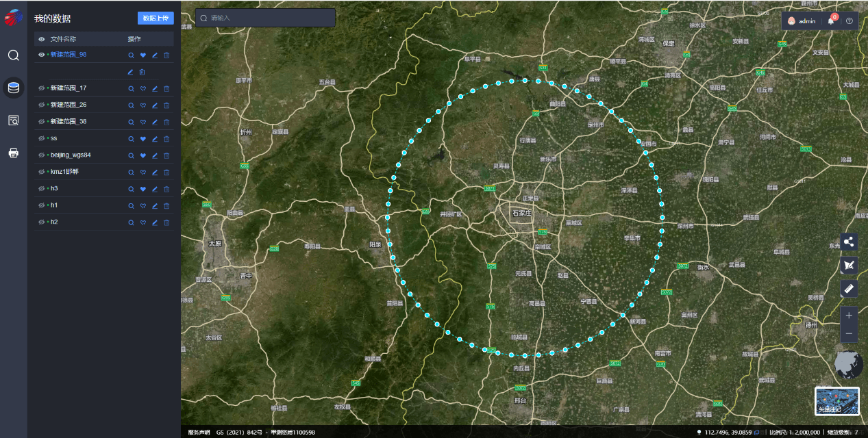Toggle all layers via header eye icon
Image resolution: width=868 pixels, height=438 pixels.
(41, 39)
